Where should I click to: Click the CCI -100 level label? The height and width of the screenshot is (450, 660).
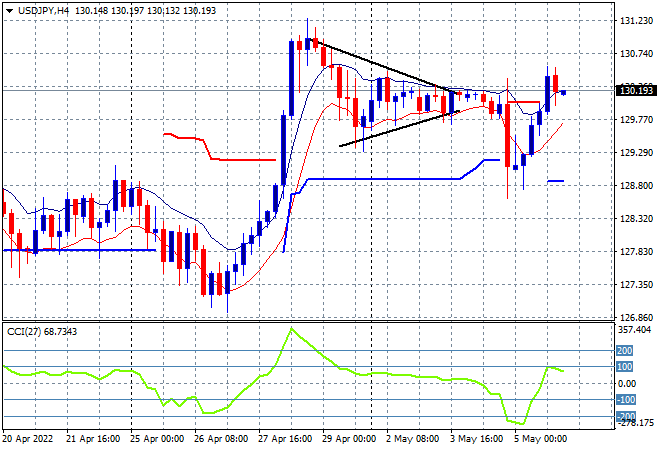625,399
